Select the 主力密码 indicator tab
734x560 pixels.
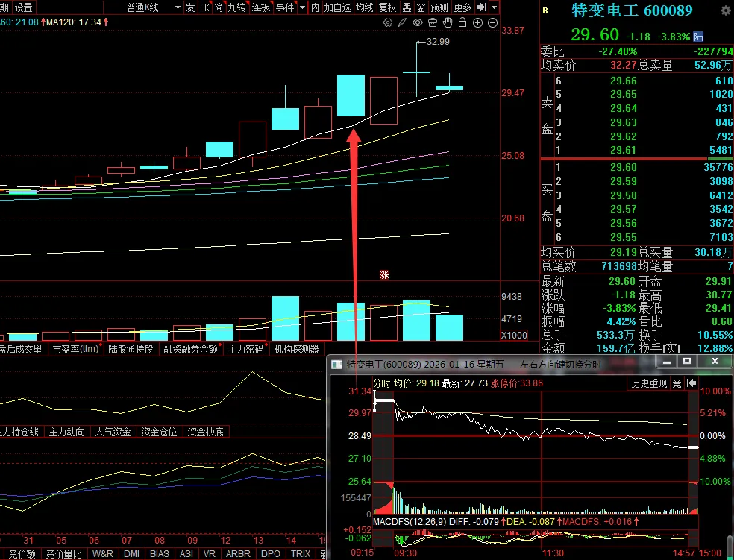click(245, 349)
